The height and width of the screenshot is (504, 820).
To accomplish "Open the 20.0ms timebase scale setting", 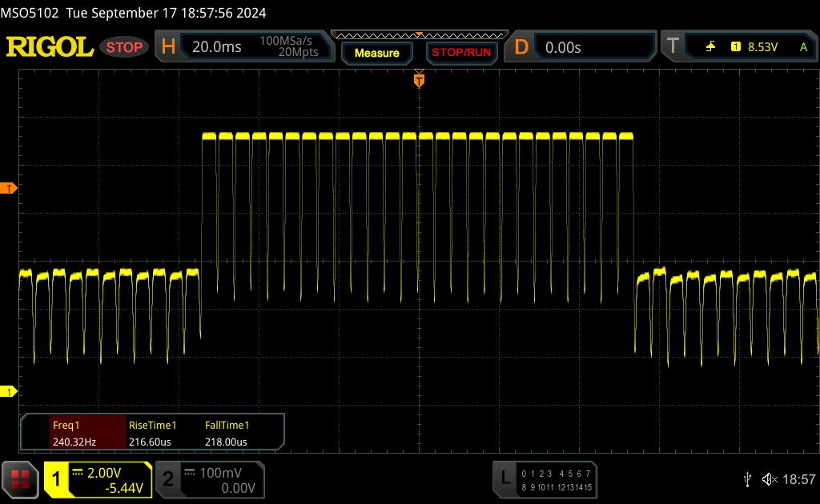I will tap(217, 47).
